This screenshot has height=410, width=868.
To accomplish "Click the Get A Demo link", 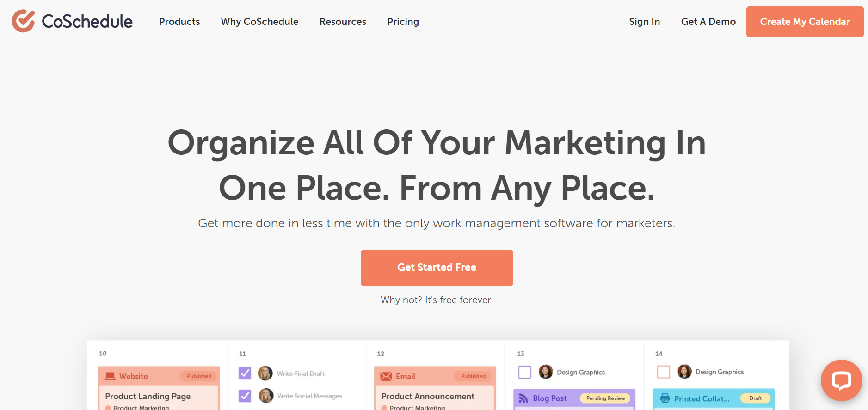I will 708,22.
